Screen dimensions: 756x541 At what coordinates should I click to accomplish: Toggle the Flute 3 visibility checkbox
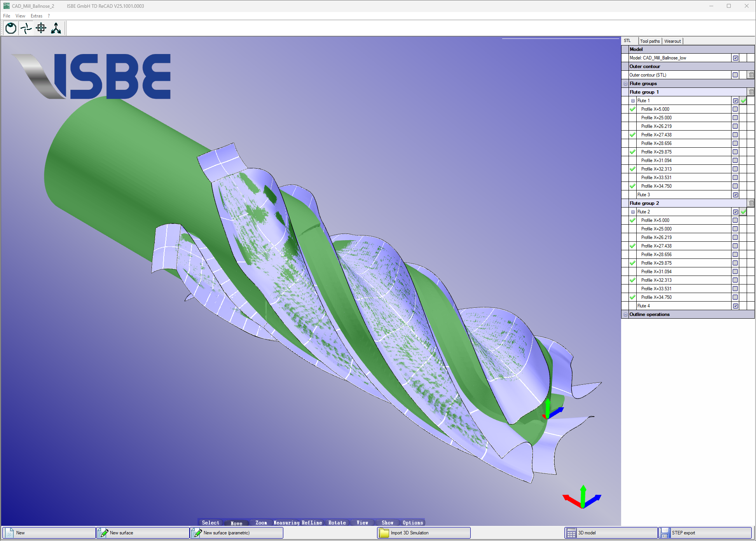pos(735,195)
